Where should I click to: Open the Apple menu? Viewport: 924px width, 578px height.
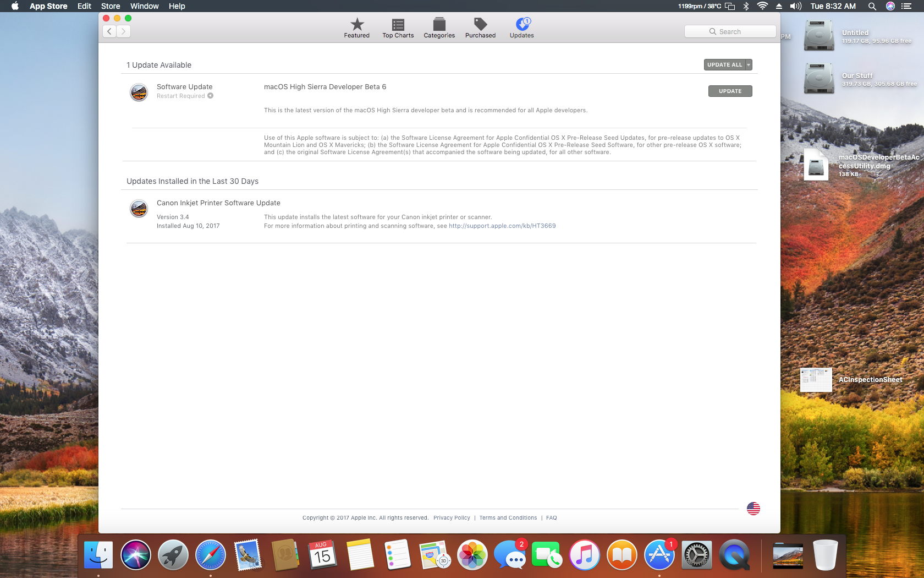[x=15, y=6]
